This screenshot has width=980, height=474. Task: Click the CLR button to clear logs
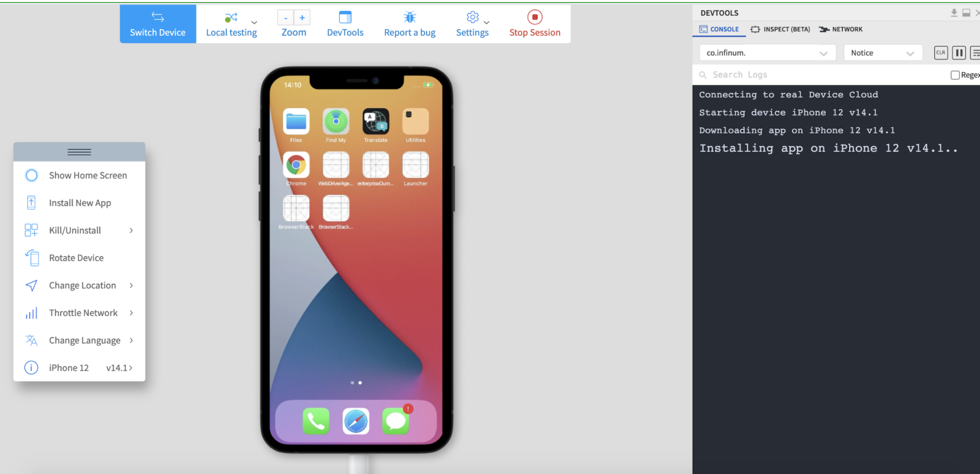tap(940, 52)
